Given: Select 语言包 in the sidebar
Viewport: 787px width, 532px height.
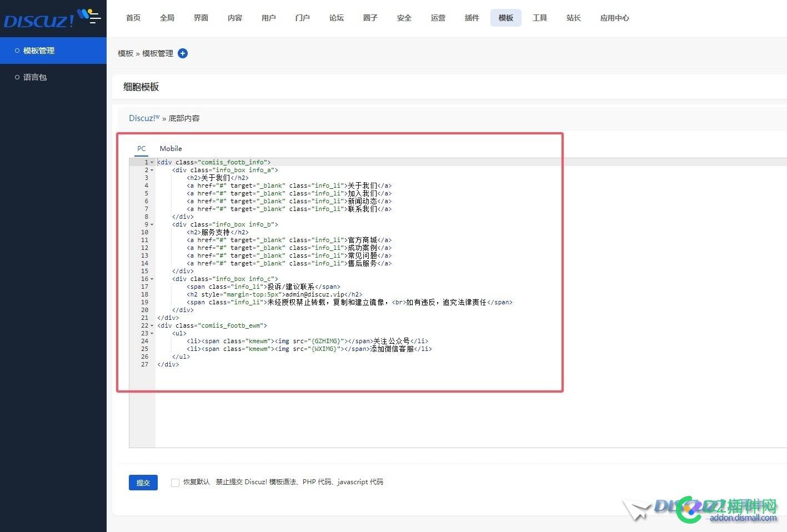Looking at the screenshot, I should pos(53,77).
